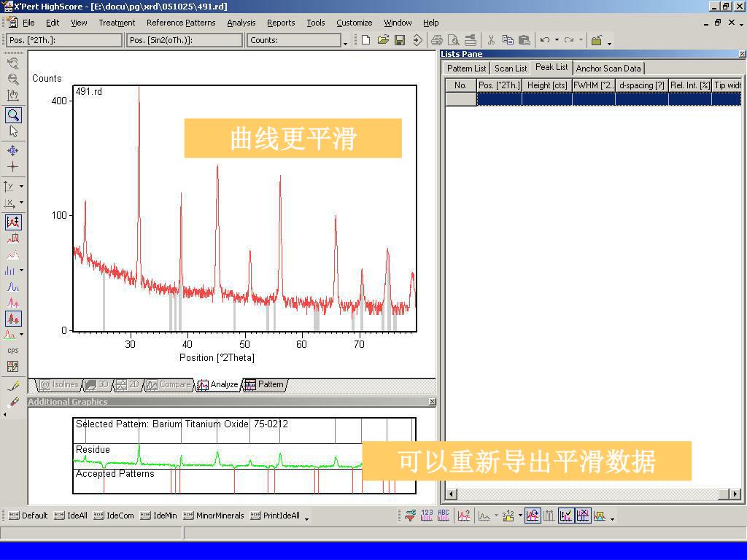747x560 pixels.
Task: Click the zoom-out magnifier icon
Action: point(13,79)
